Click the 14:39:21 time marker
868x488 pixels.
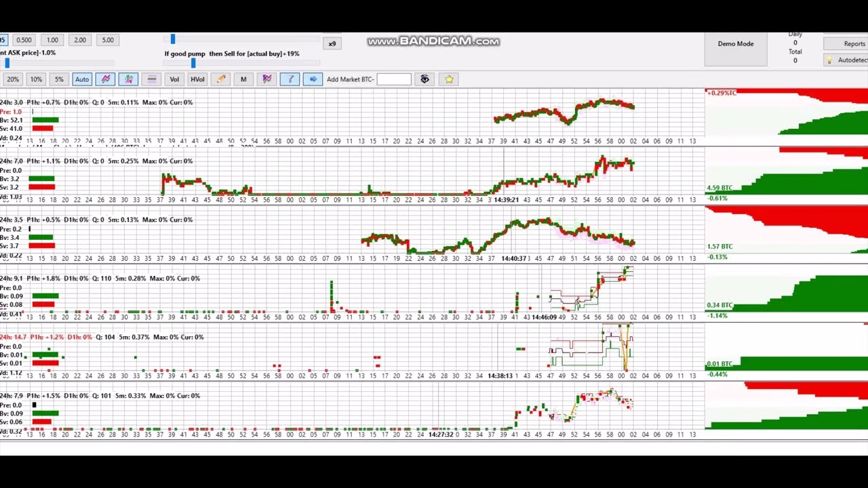[x=507, y=200]
